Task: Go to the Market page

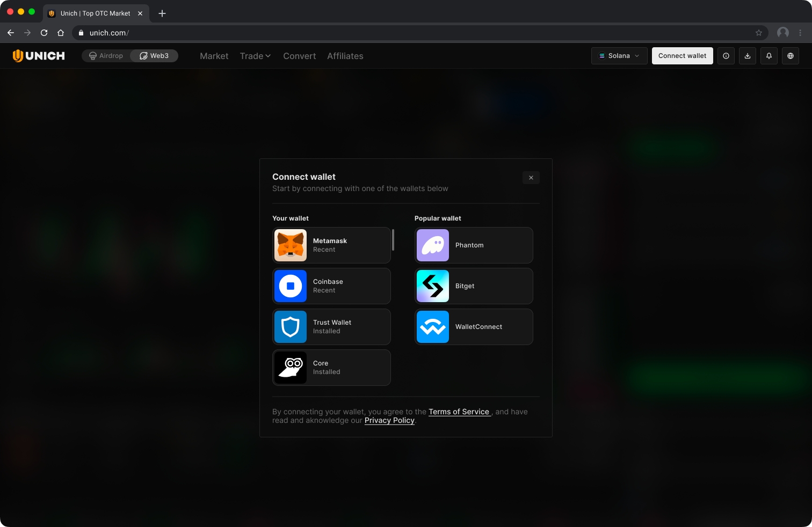Action: [214, 56]
